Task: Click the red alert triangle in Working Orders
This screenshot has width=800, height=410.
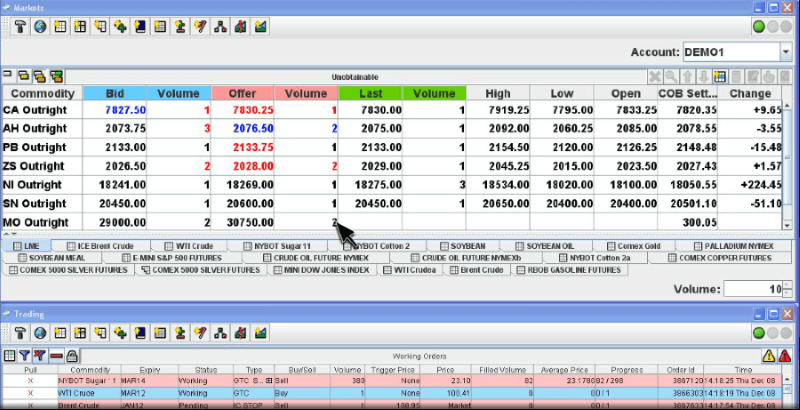Action: 785,355
